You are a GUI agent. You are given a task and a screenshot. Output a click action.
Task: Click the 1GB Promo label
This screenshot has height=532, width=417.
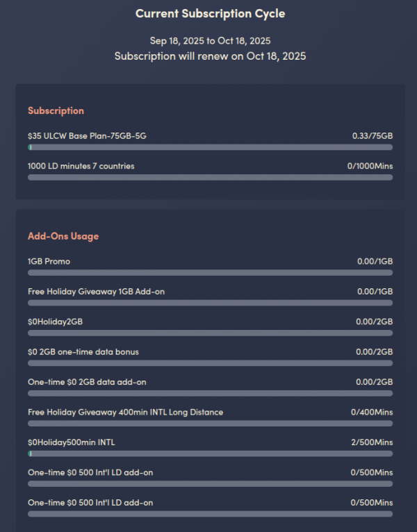49,261
